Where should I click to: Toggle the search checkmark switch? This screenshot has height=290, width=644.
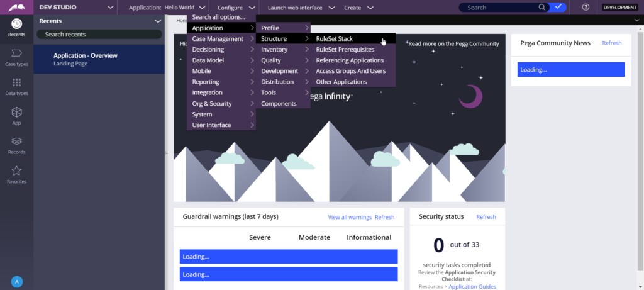pyautogui.click(x=558, y=8)
